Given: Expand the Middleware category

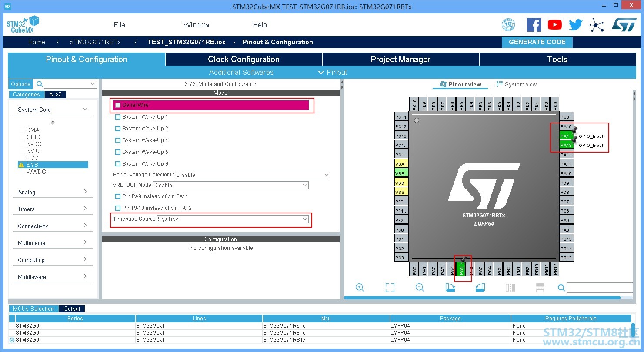Looking at the screenshot, I should (x=85, y=276).
